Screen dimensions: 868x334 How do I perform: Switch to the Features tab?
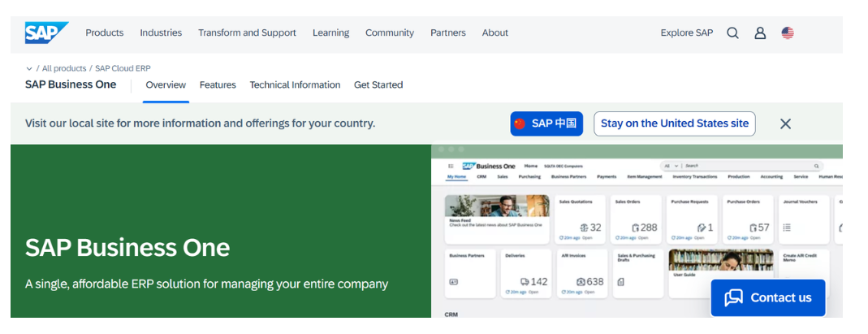218,85
